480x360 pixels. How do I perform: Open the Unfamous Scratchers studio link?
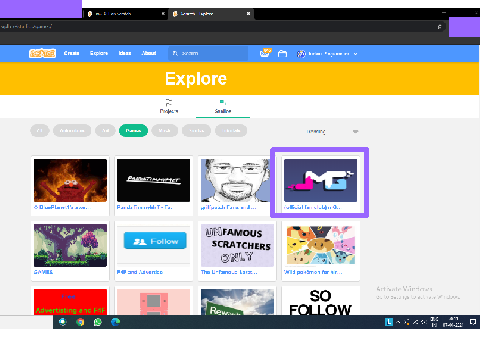coord(229,272)
